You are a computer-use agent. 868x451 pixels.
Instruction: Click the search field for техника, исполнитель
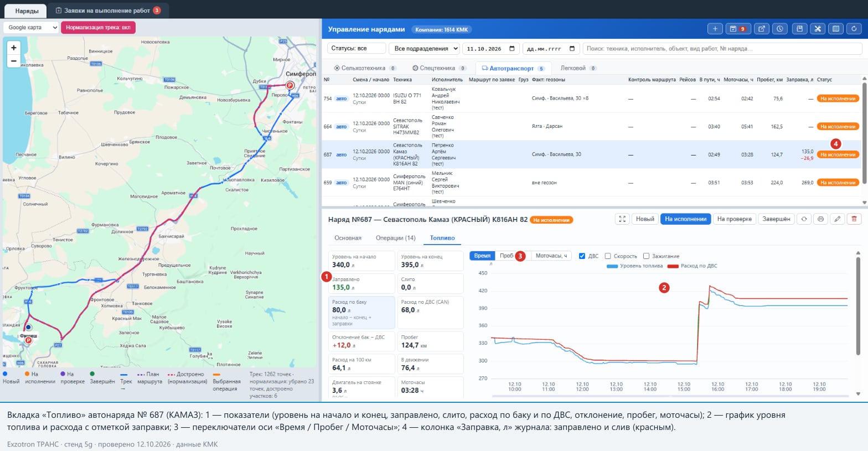[x=722, y=49]
